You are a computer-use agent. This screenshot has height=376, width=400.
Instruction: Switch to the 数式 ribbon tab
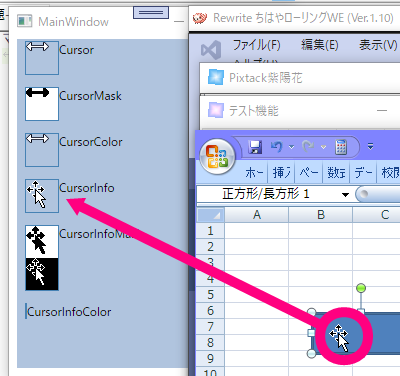pyautogui.click(x=336, y=173)
